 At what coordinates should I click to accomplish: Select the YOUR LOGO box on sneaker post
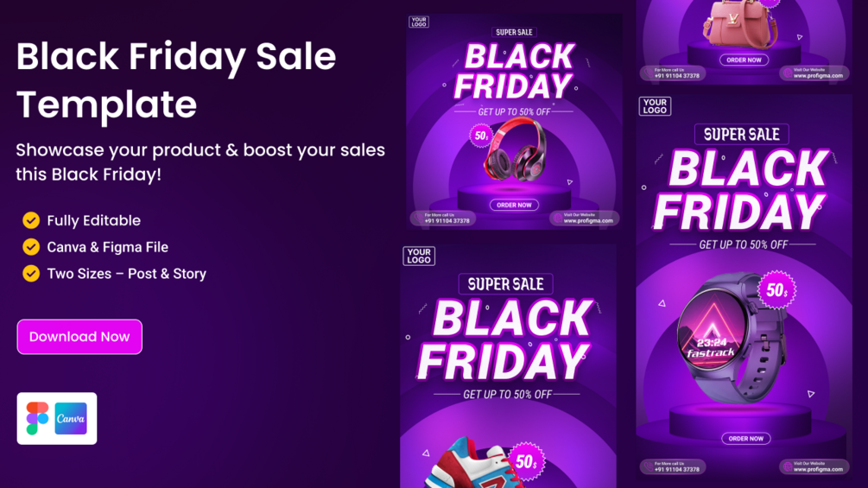pos(419,257)
